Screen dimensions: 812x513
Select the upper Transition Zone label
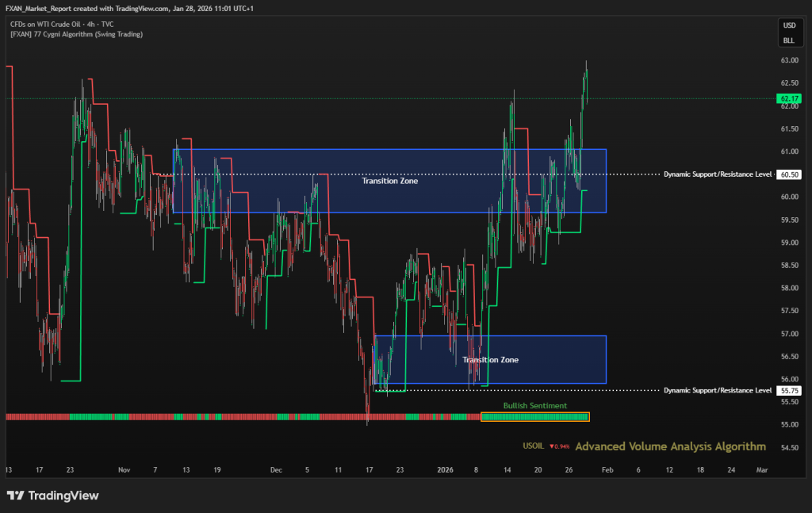point(389,181)
